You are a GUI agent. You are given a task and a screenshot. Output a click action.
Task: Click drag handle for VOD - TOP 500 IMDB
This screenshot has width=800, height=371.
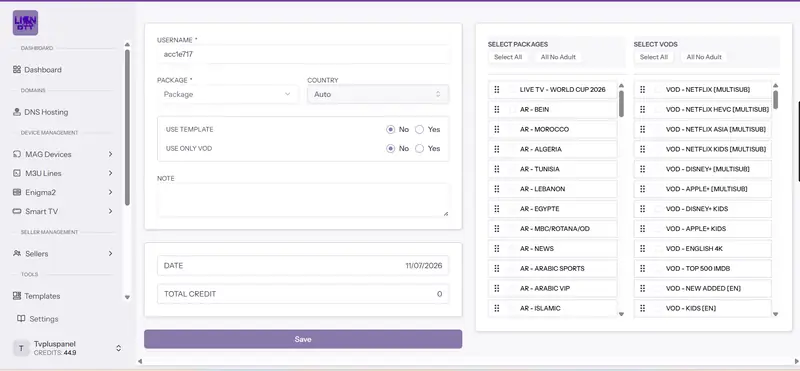(643, 268)
